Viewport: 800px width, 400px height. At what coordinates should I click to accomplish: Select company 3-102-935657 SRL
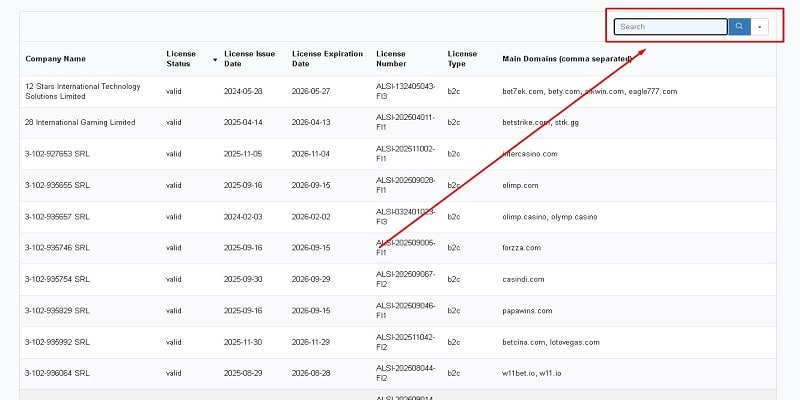tap(57, 217)
